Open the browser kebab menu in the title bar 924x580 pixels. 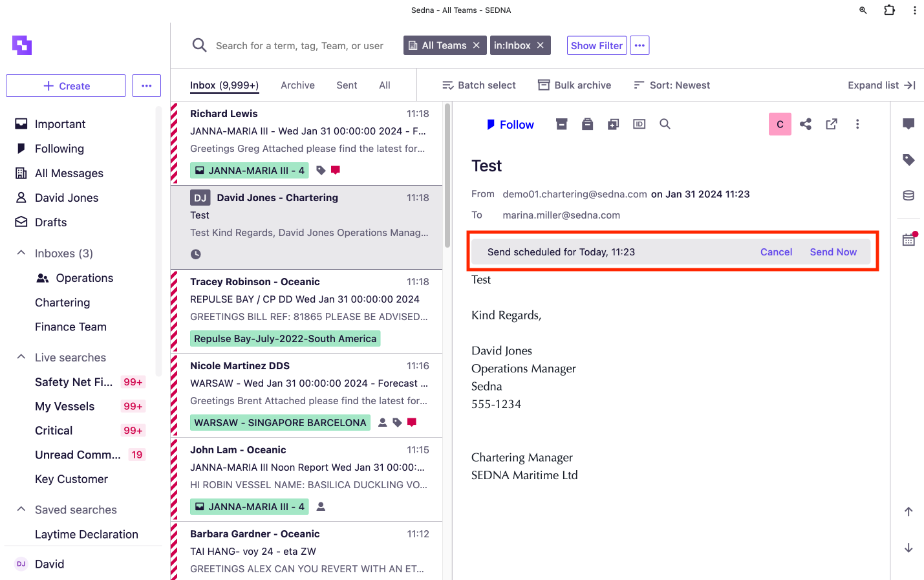click(914, 10)
